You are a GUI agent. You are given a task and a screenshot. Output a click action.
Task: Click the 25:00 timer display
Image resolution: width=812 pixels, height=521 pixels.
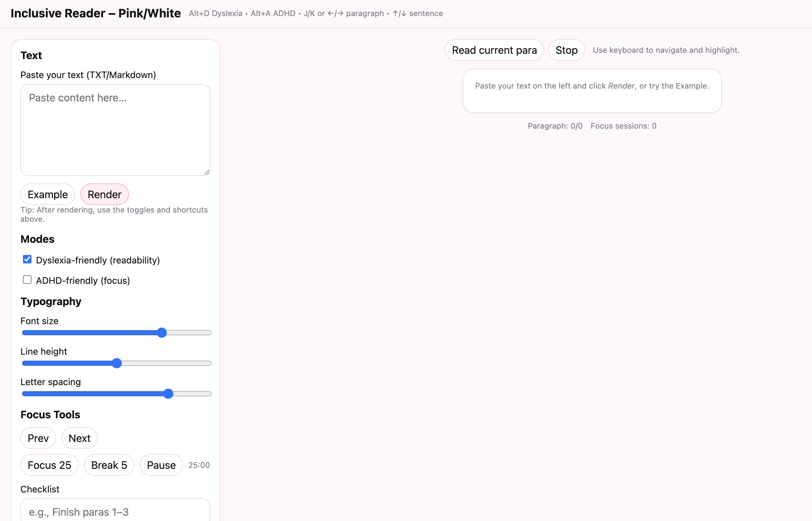199,465
